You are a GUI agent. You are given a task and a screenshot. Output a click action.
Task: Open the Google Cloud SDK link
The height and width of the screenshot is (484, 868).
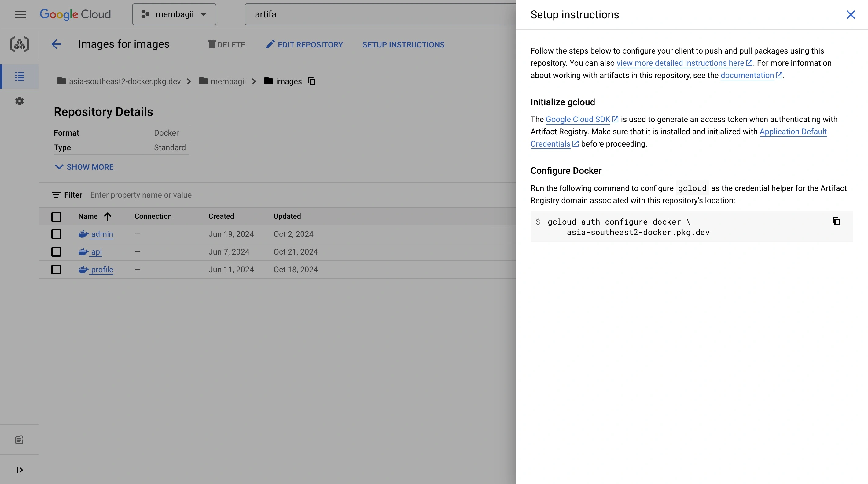point(578,119)
